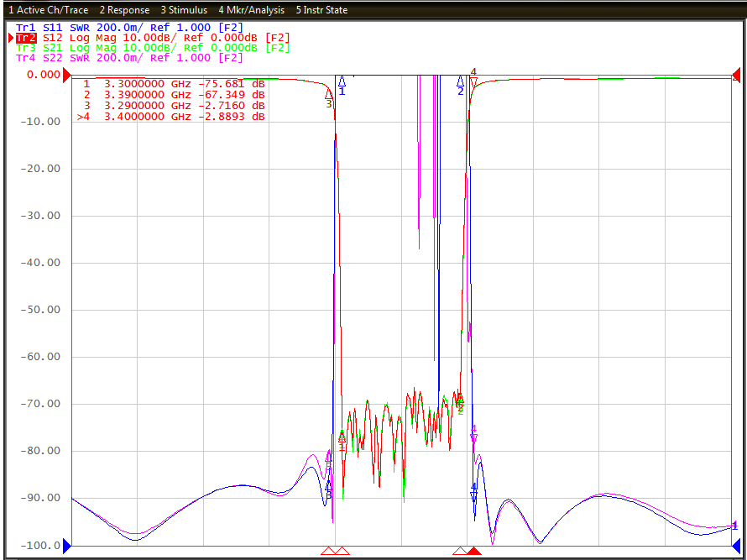Select trace Tr4 S22 SWR label

[x=129, y=58]
